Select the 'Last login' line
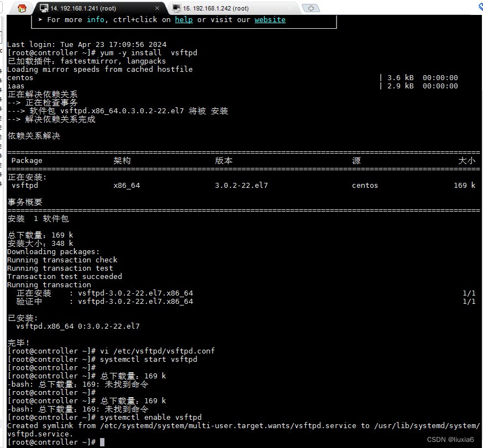This screenshot has height=448, width=483. 87,45
